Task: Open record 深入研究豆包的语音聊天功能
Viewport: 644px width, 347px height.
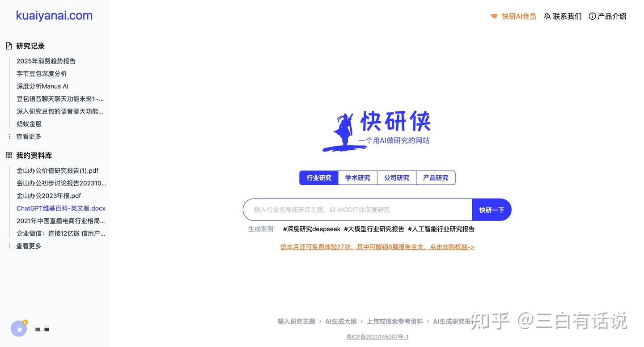Action: [x=60, y=111]
